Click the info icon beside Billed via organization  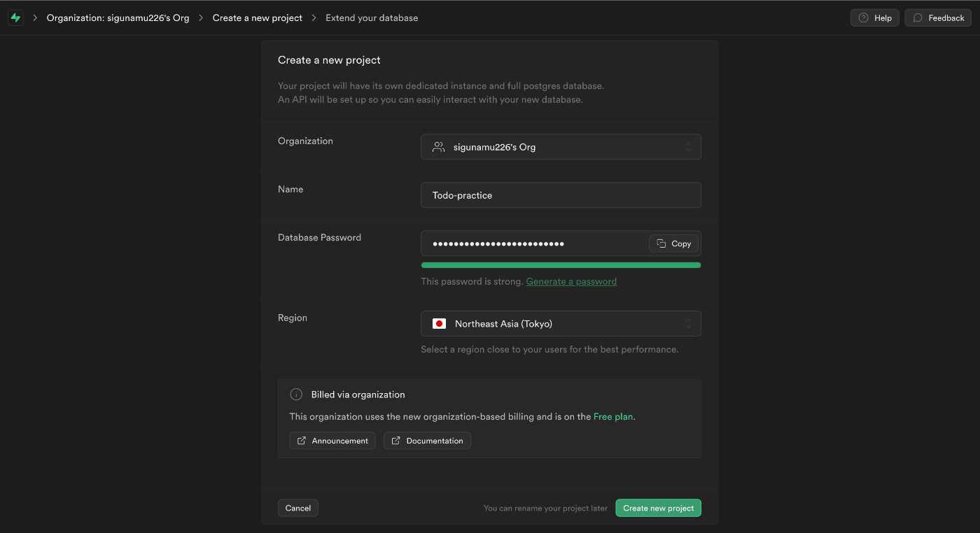coord(297,395)
